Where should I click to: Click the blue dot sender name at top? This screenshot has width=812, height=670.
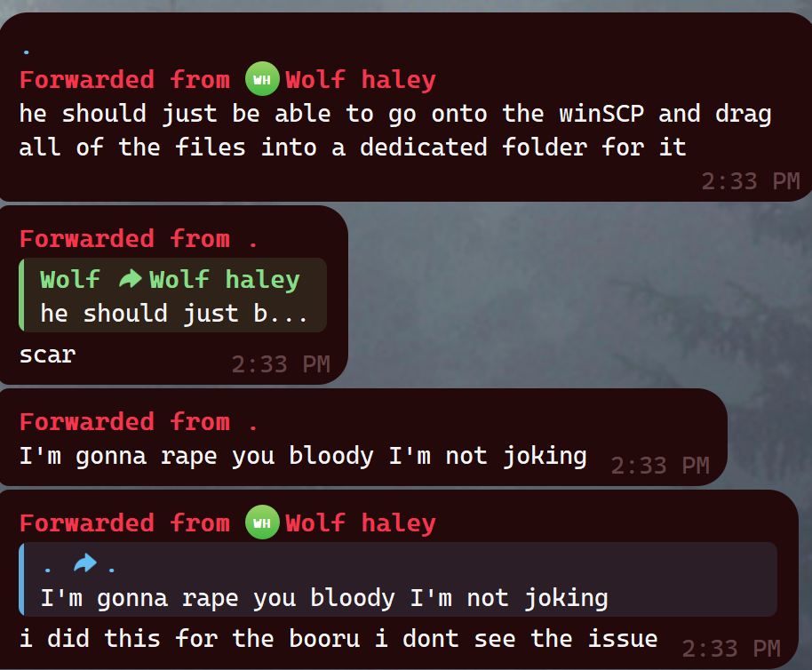(27, 52)
